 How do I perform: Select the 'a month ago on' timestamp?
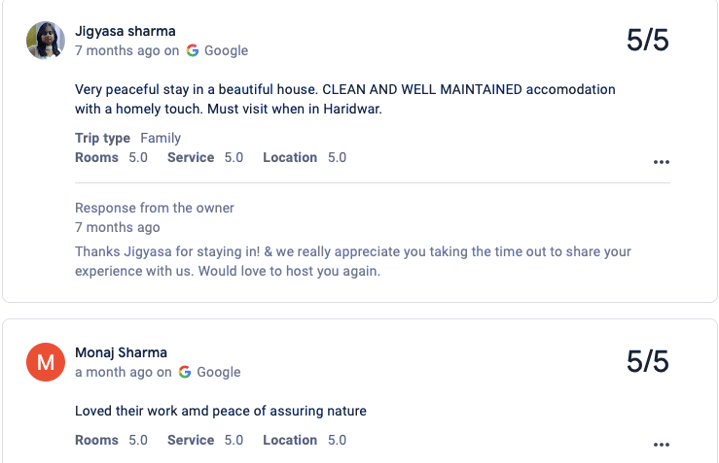click(x=123, y=372)
